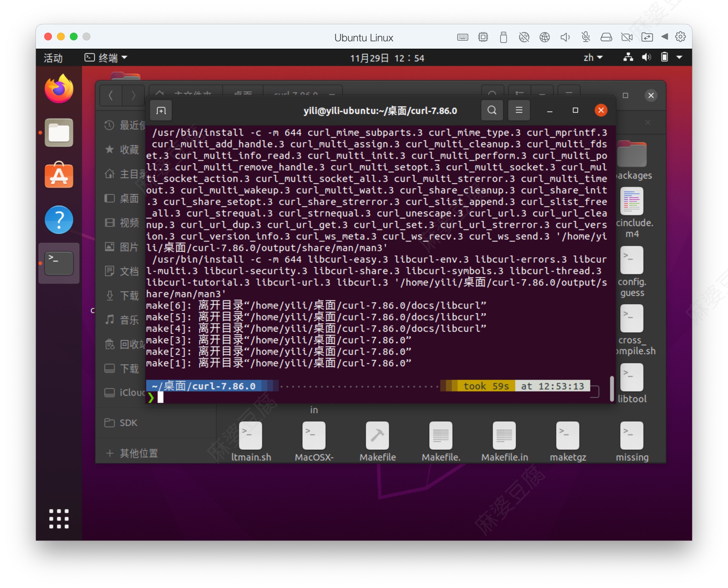This screenshot has width=728, height=588.
Task: Open the terminal hamburger menu
Action: click(x=518, y=110)
